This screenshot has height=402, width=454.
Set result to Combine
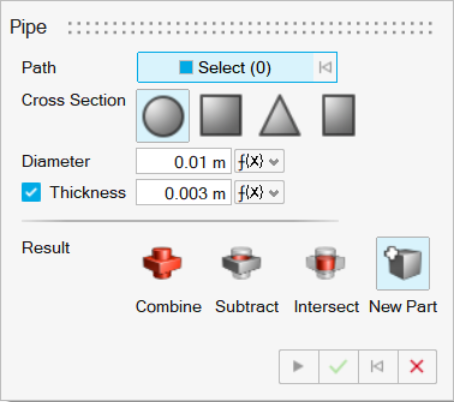(x=162, y=263)
